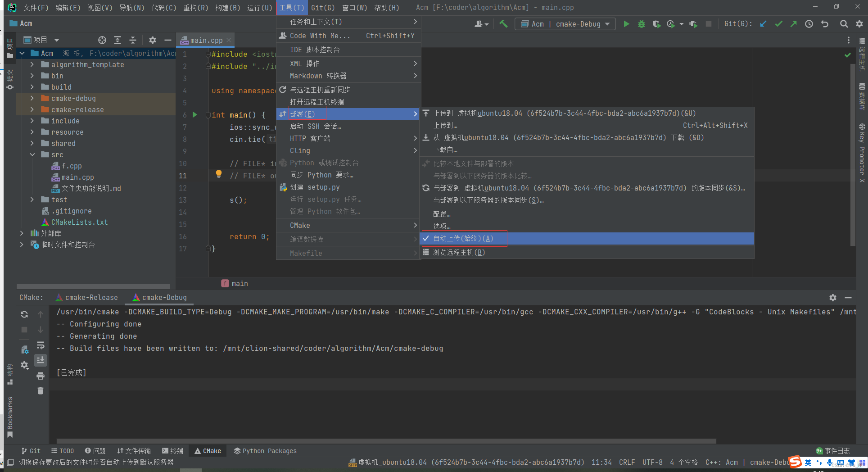Click Git update project arrow icon
Viewport: 868px width, 472px height.
point(763,24)
